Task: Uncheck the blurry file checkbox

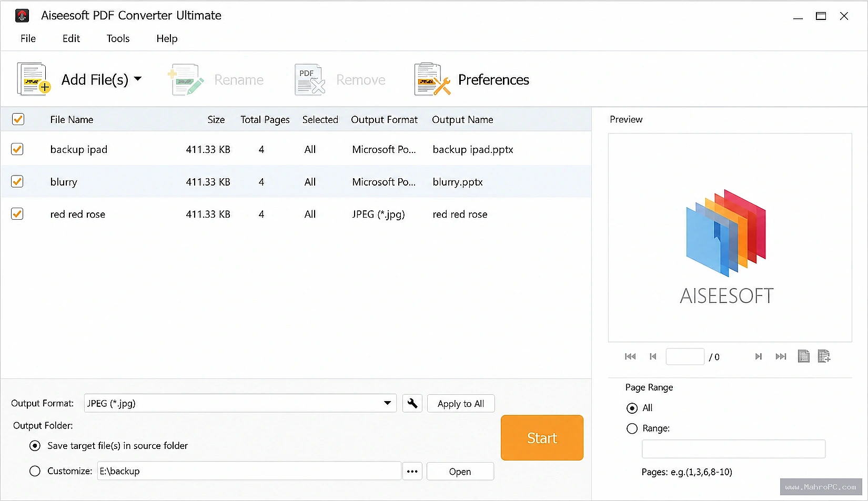Action: click(x=17, y=181)
